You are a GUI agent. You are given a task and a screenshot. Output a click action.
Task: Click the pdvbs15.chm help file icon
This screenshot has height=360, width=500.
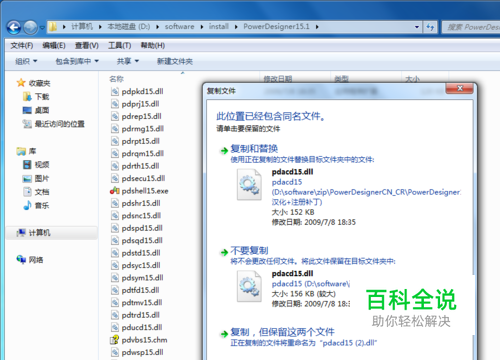(115, 340)
